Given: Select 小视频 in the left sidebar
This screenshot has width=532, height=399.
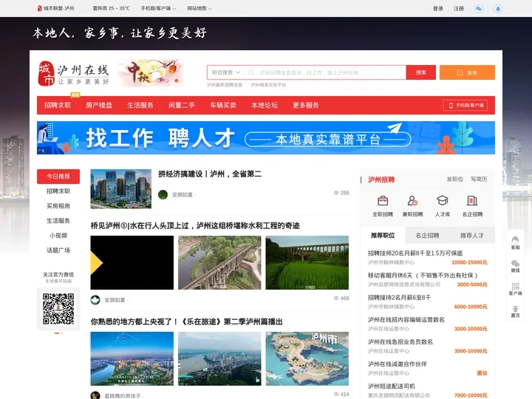Looking at the screenshot, I should pos(58,236).
